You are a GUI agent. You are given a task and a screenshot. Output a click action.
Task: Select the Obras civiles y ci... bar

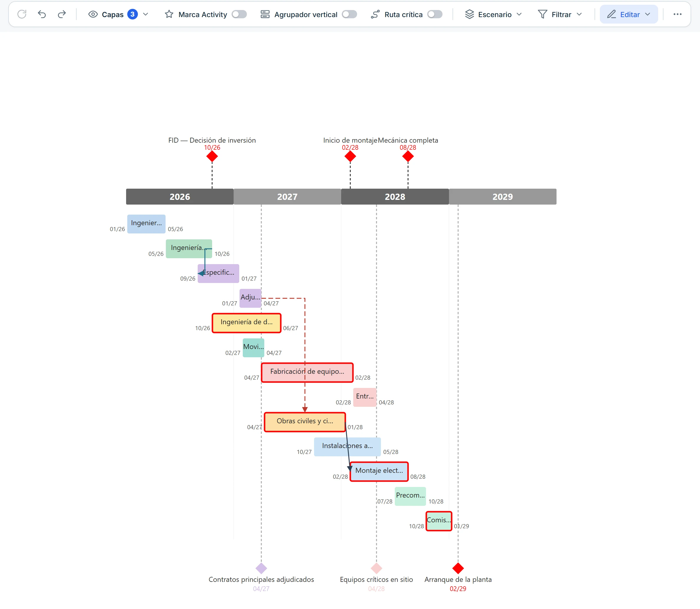305,422
